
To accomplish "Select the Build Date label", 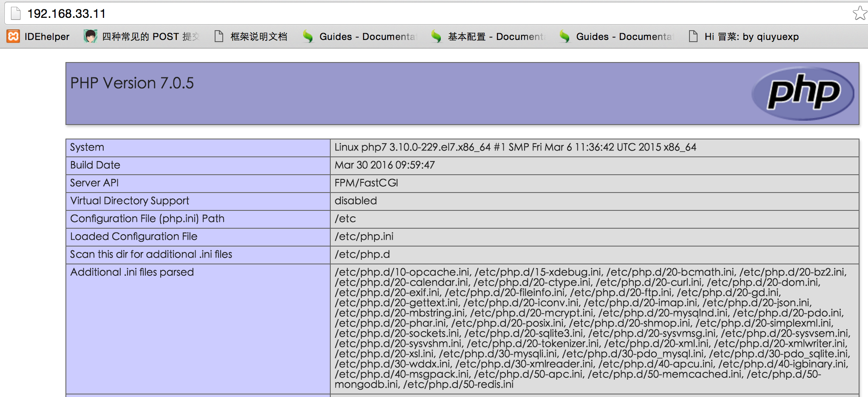I will 95,165.
